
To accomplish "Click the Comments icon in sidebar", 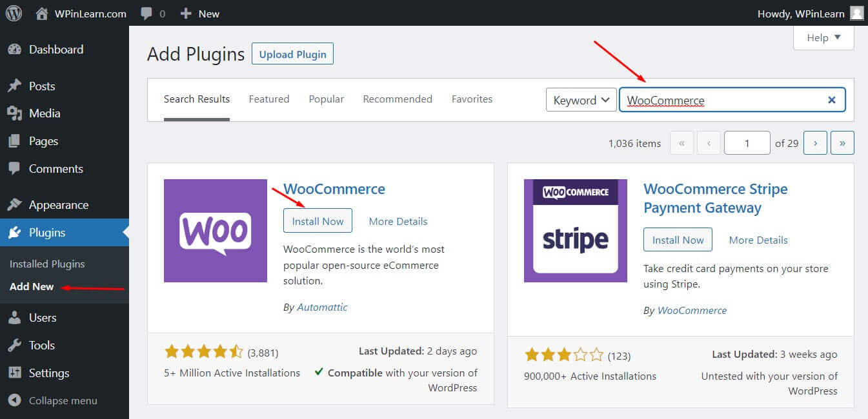I will point(14,168).
